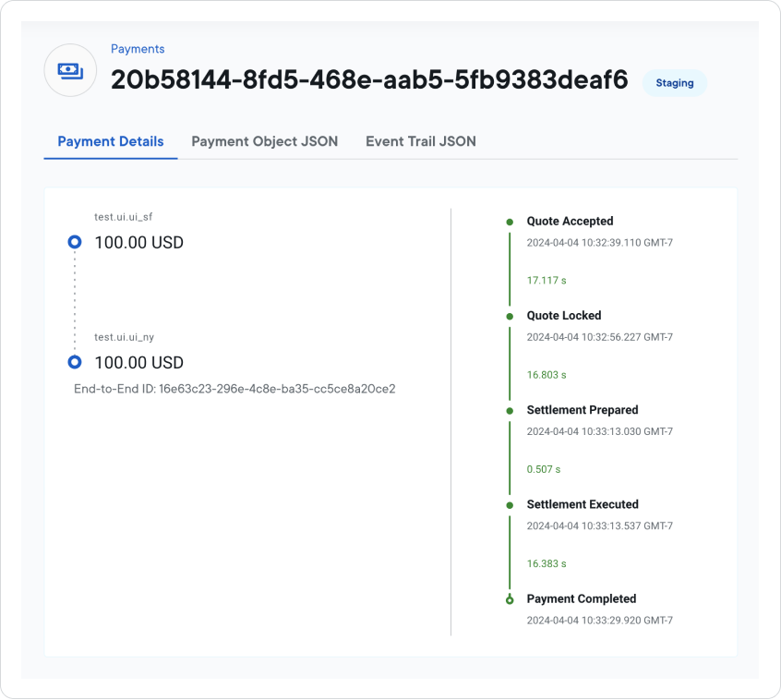Click the green dot beside Quote Accepted

510,221
